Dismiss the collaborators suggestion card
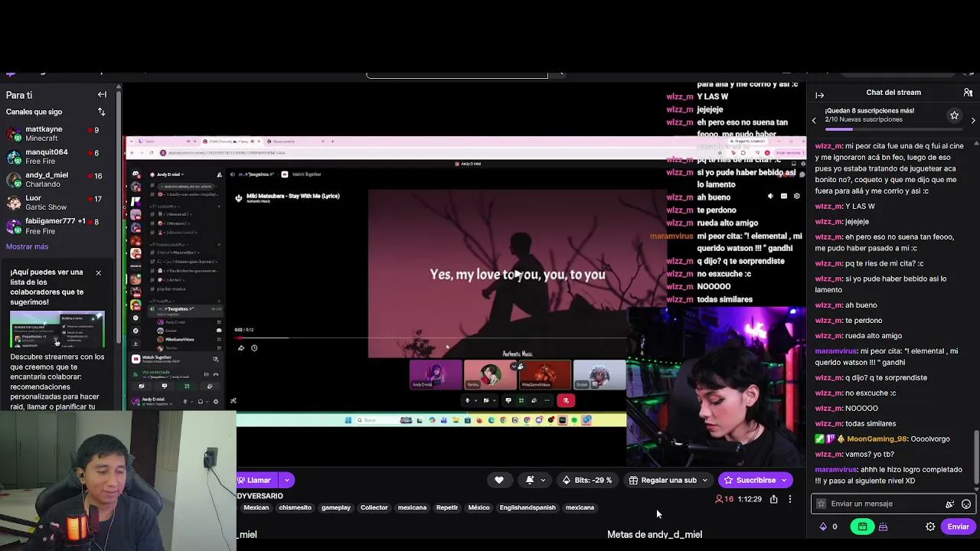The height and width of the screenshot is (551, 980). [x=98, y=273]
